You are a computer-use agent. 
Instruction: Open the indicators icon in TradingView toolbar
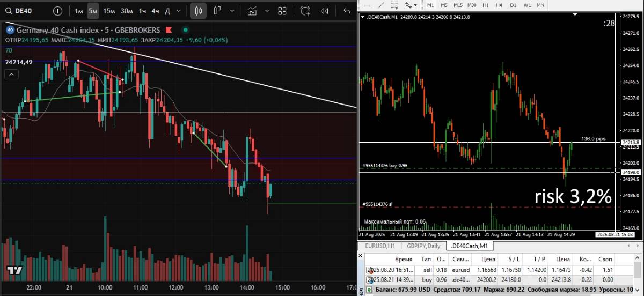pyautogui.click(x=251, y=11)
